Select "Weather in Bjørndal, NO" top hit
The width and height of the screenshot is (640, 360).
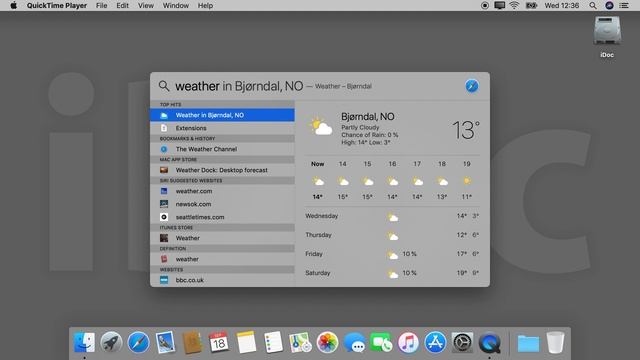222,115
